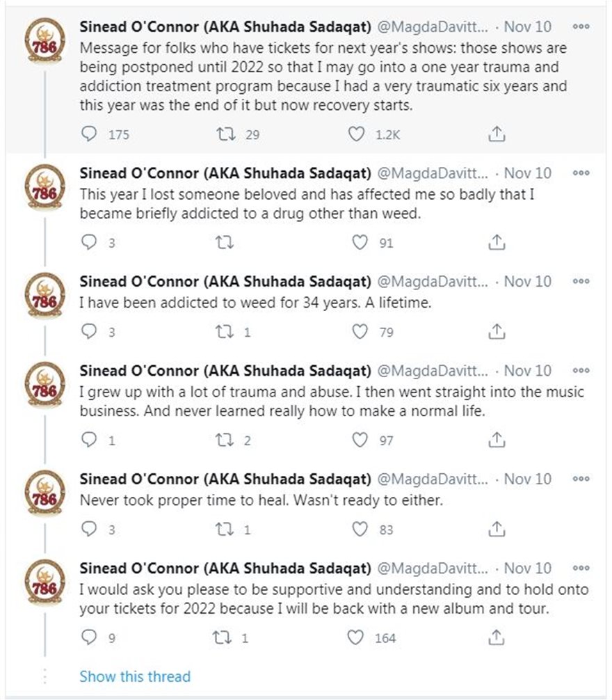Click the 'Show this thread' link
The height and width of the screenshot is (700, 612).
coord(134,676)
